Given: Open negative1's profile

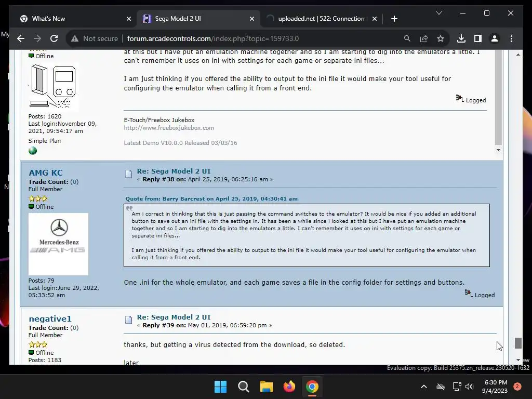Looking at the screenshot, I should click(50, 319).
